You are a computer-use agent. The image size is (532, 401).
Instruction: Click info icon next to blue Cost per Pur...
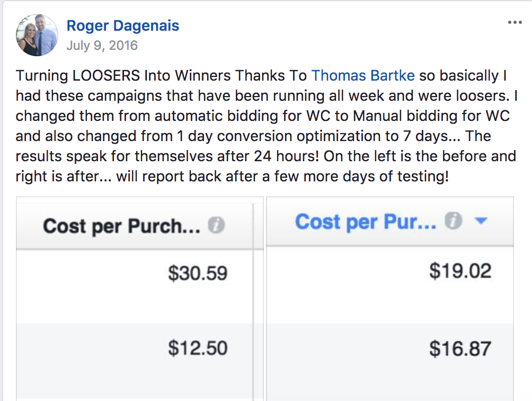(x=453, y=220)
